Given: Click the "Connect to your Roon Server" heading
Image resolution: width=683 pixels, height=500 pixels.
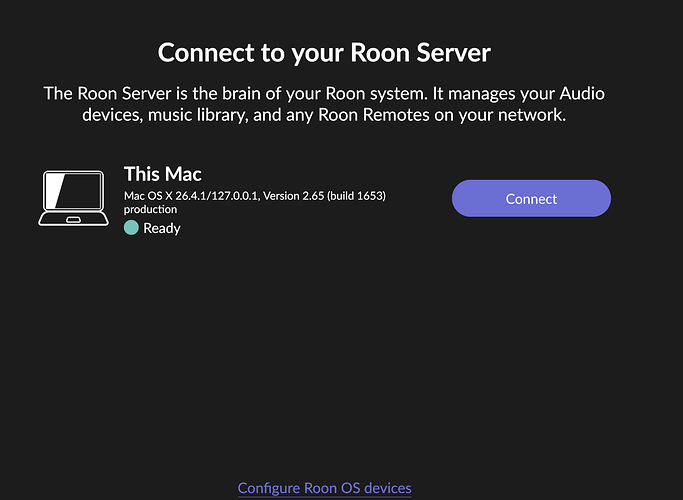Looking at the screenshot, I should point(324,53).
